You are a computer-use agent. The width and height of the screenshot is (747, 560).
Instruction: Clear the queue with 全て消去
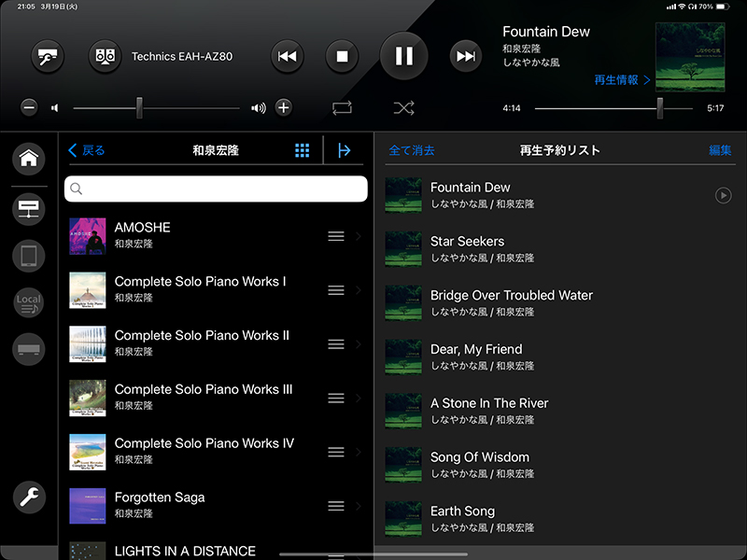tap(412, 150)
